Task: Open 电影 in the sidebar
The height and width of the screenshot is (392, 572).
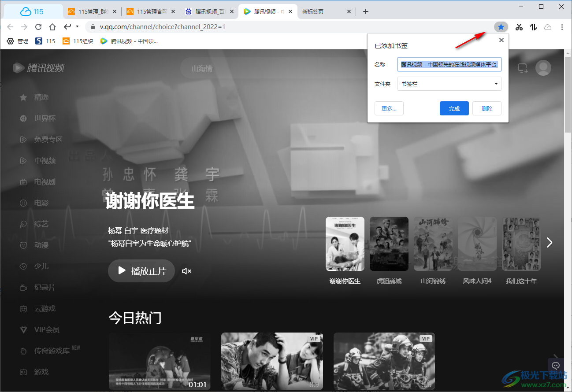Action: tap(34, 203)
